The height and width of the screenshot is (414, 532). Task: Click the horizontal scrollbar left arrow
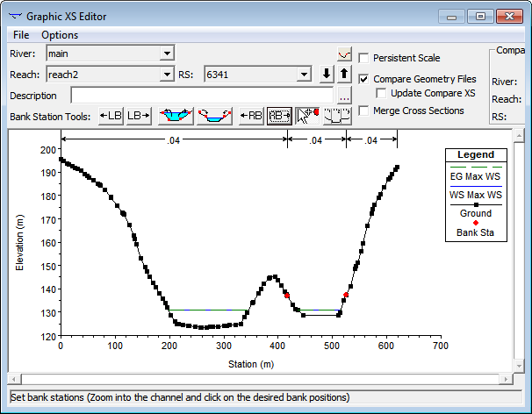click(x=14, y=379)
